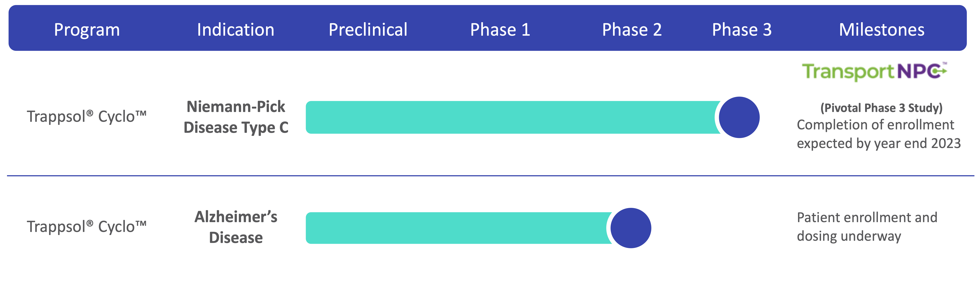Select the Alzheimer's Phase 2 progress circle
This screenshot has width=980, height=290.
pyautogui.click(x=631, y=228)
